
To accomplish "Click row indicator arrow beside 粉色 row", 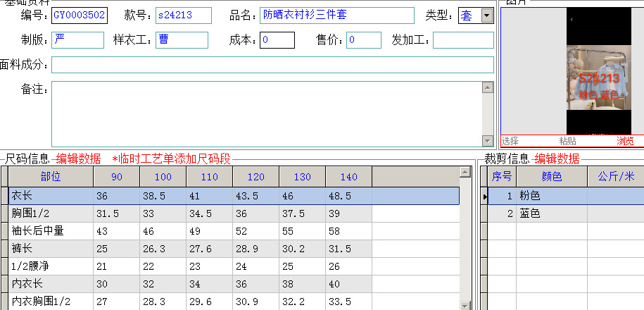I will click(x=485, y=197).
